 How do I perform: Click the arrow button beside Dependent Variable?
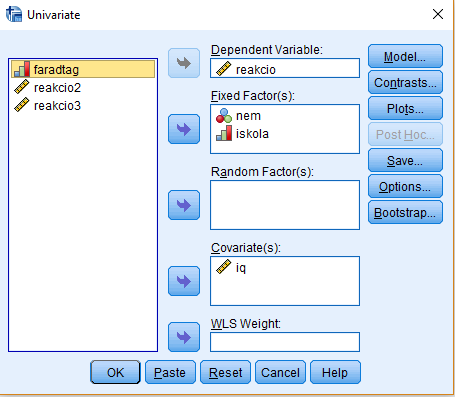184,63
